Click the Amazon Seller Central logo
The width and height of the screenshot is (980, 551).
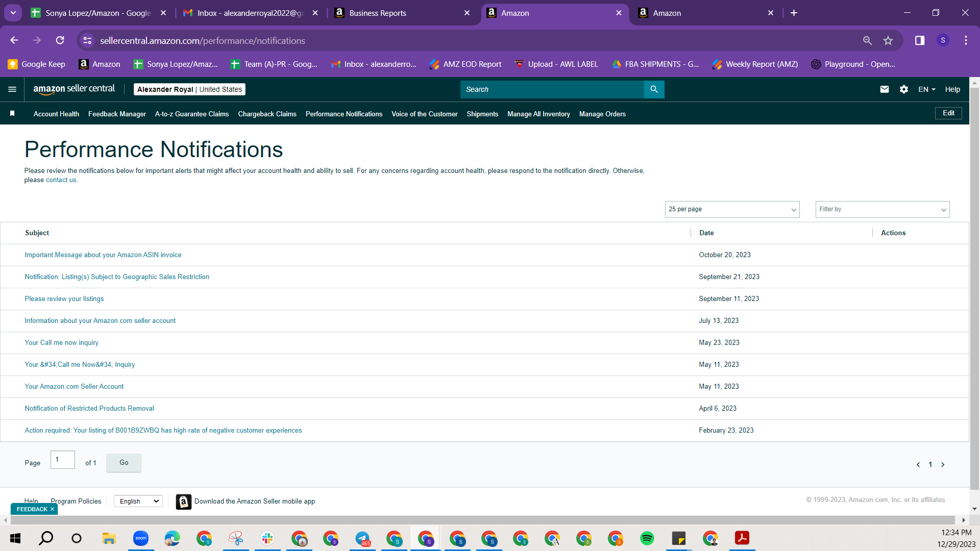click(74, 89)
